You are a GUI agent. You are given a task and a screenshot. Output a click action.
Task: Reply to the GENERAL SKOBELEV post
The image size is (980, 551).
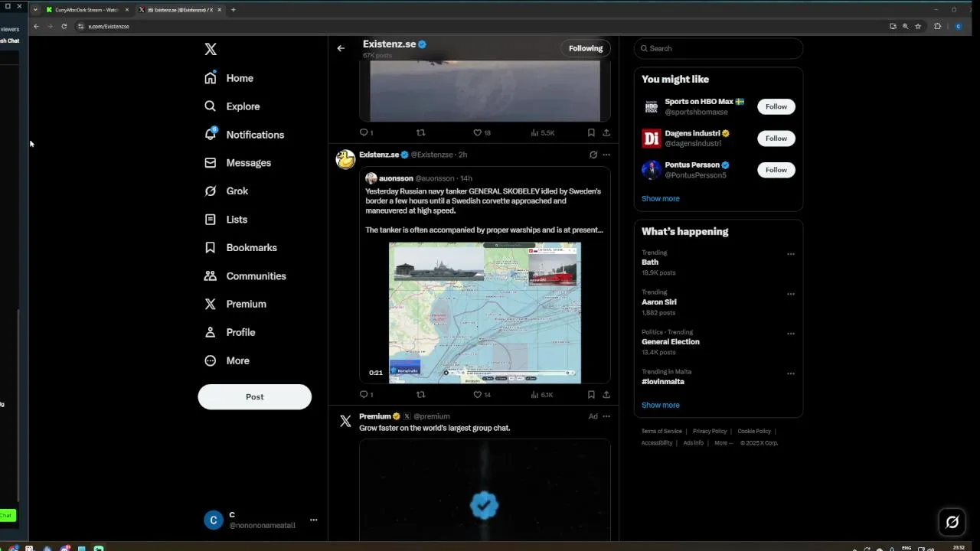click(x=366, y=395)
